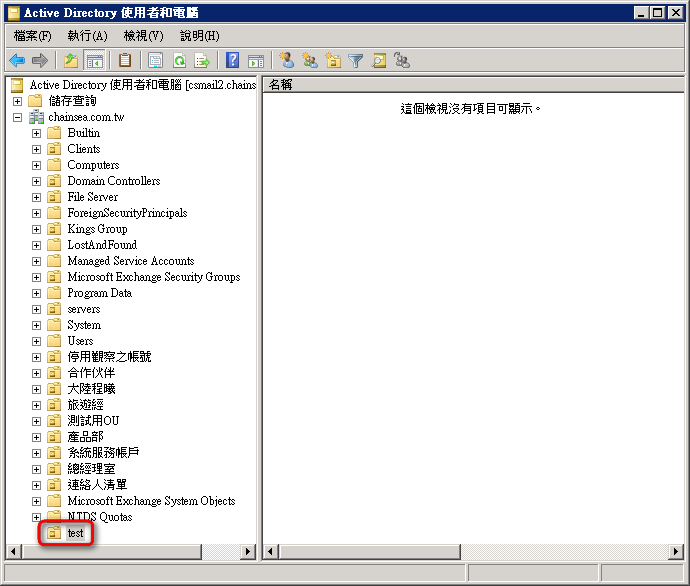Click the tree pane horizontal scrollbar thumb
Viewport: 690px width, 586px height.
(111, 551)
